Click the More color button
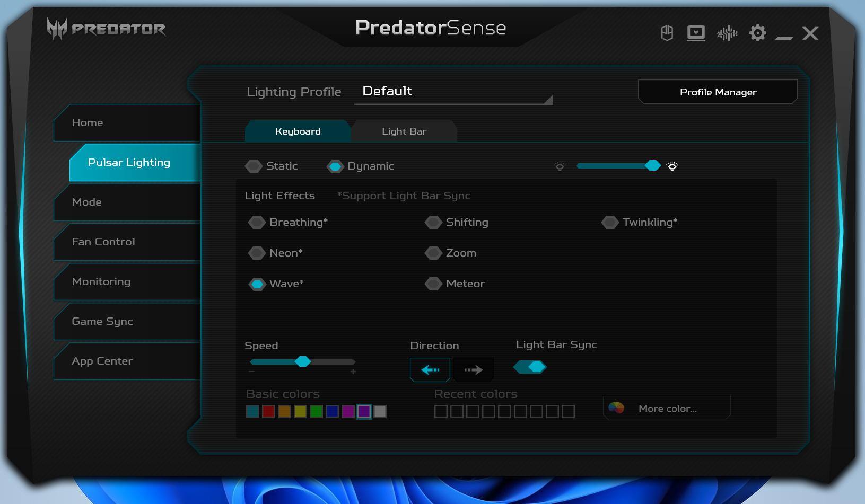This screenshot has width=865, height=504. click(x=667, y=409)
